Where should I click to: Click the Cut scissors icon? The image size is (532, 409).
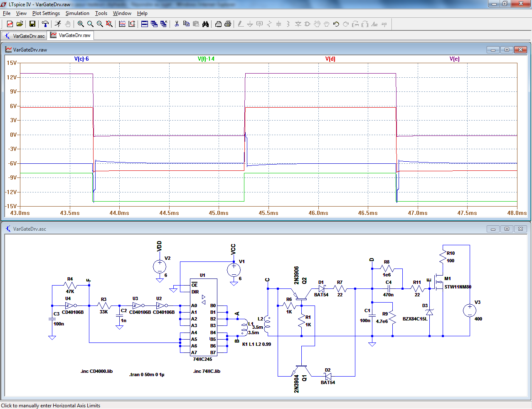(x=177, y=24)
